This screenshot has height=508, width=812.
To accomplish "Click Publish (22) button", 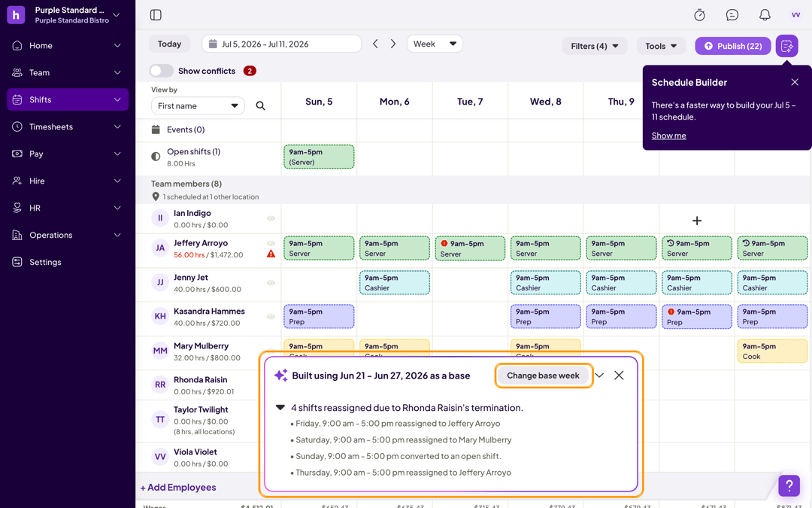I will [733, 46].
